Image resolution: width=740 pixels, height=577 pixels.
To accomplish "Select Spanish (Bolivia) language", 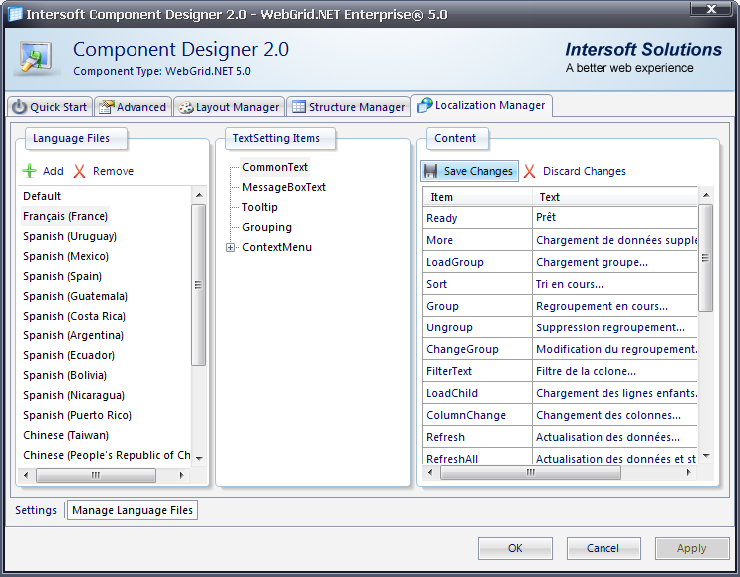I will [x=65, y=375].
